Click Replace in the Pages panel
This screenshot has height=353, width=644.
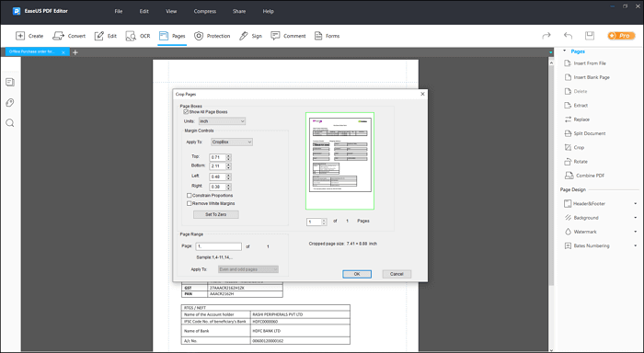[577, 120]
